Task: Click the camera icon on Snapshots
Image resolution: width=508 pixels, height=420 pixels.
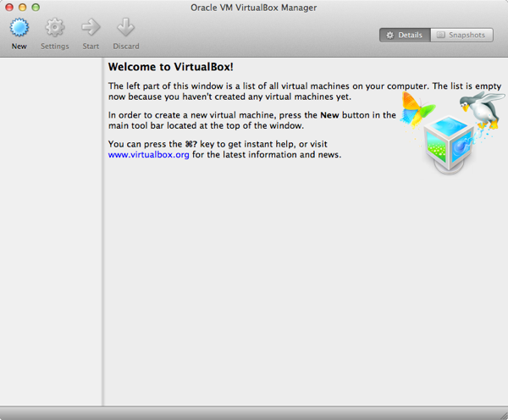Action: pos(439,35)
